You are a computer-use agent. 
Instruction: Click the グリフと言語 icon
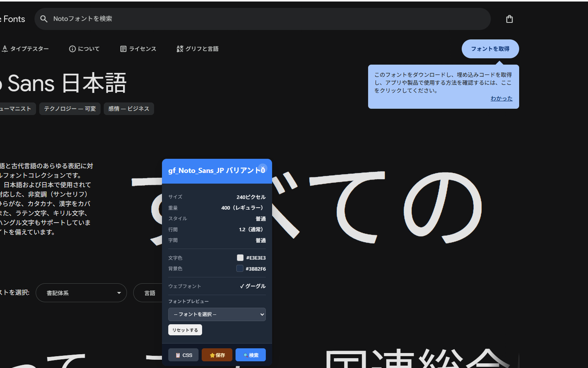pos(180,49)
